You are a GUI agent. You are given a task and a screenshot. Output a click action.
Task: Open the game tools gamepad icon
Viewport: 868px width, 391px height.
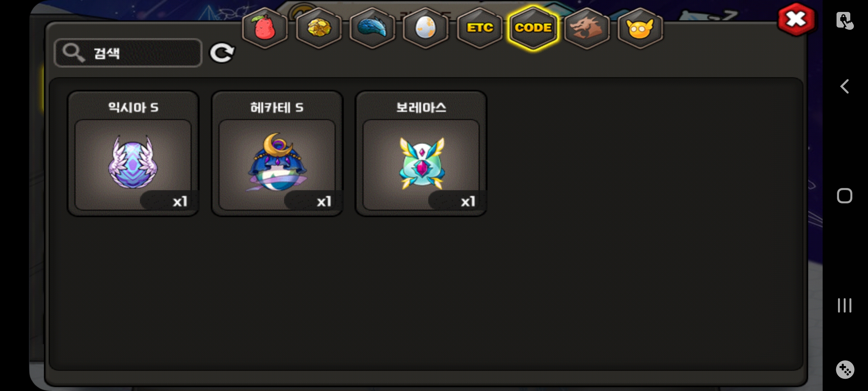(845, 370)
